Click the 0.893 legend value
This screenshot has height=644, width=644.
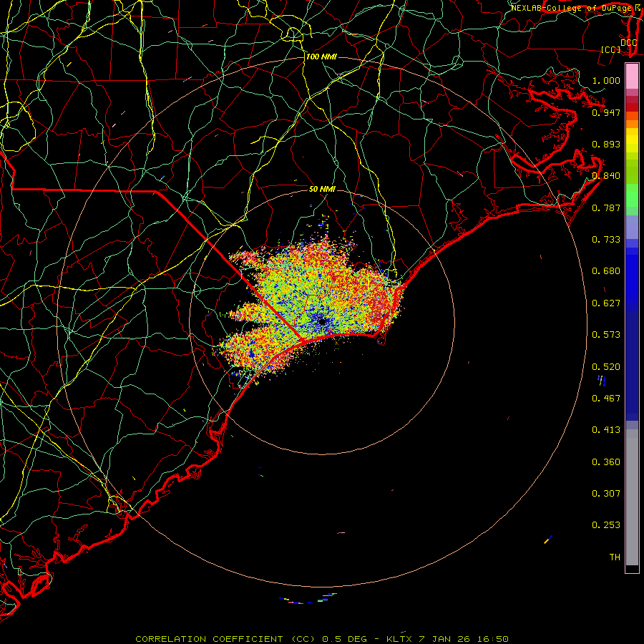606,144
